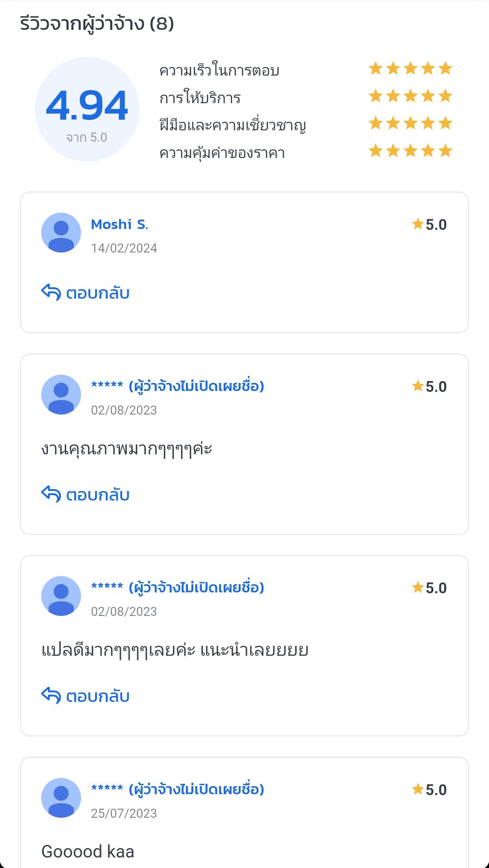
Task: Tap the 4.94 overall score circle
Action: pyautogui.click(x=87, y=109)
